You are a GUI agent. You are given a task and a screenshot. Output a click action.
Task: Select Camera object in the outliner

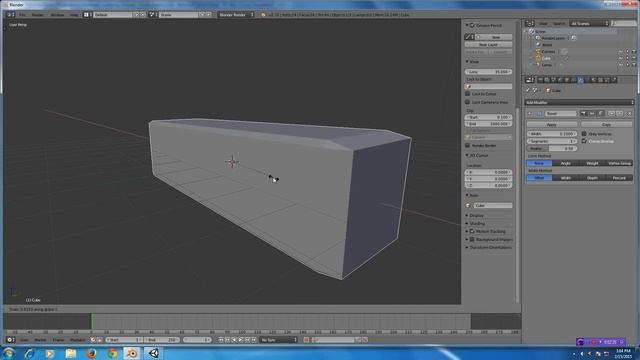(548, 51)
